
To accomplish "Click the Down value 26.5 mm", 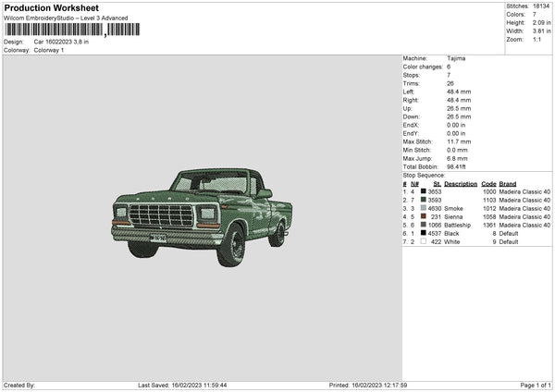I will click(x=459, y=116).
